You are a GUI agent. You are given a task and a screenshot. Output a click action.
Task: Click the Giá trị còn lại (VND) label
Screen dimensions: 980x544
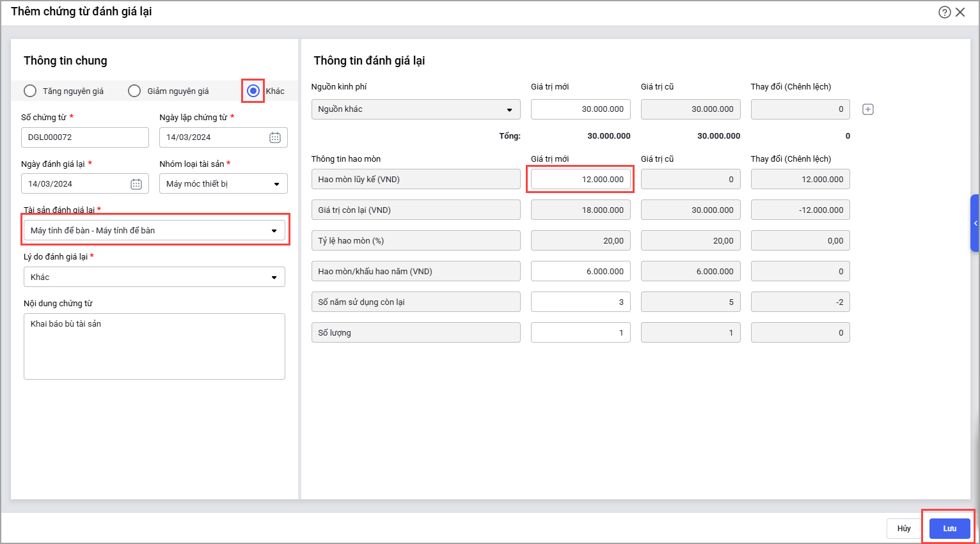tap(416, 210)
